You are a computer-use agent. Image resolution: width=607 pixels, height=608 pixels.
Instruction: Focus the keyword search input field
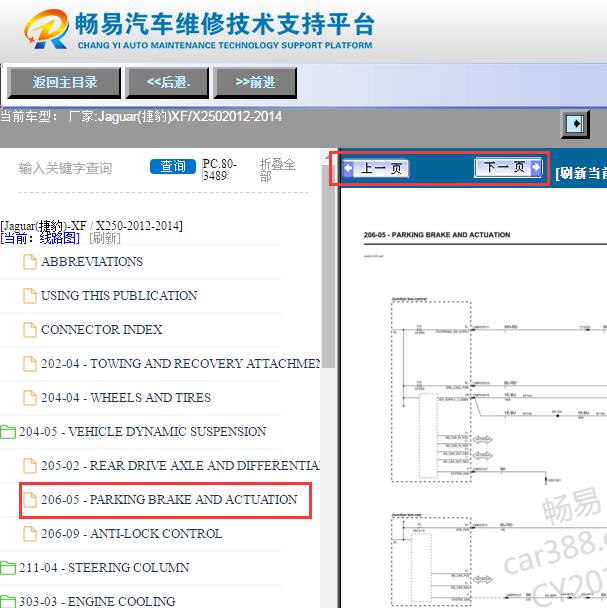pyautogui.click(x=81, y=168)
